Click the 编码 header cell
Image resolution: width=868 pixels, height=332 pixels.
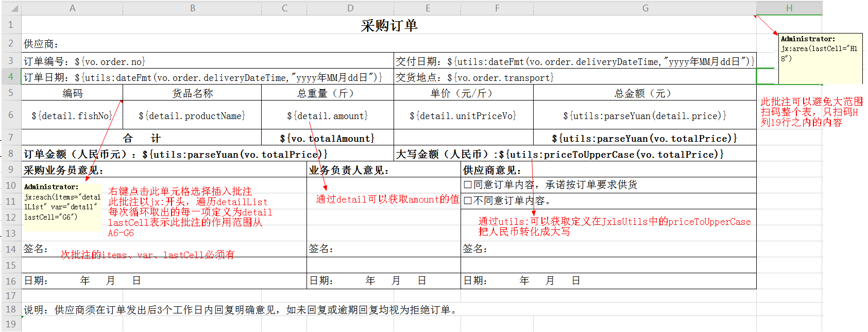tap(72, 93)
